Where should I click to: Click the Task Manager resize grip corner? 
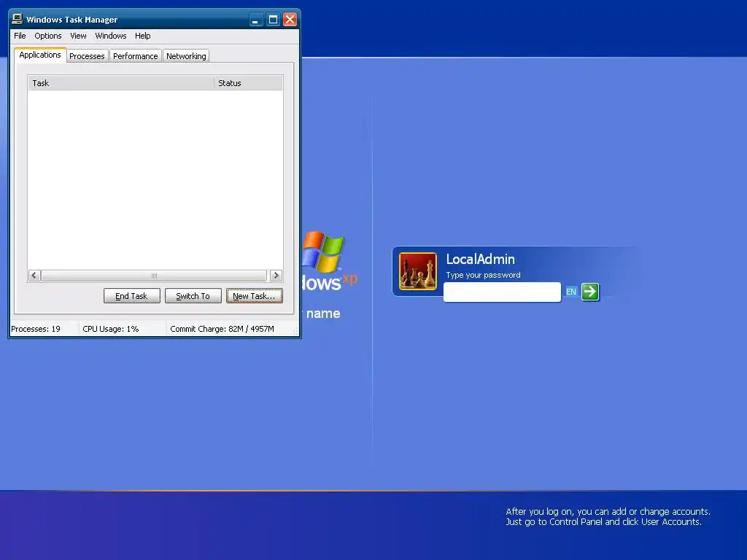click(295, 331)
